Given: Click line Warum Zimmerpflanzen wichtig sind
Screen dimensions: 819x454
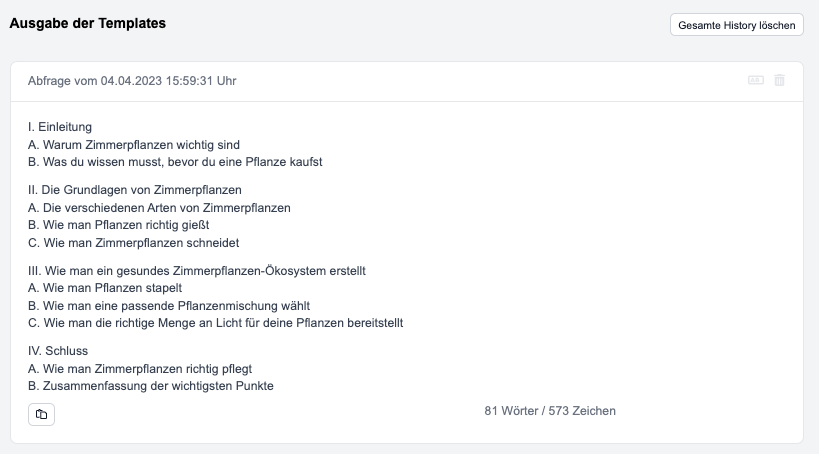Looking at the screenshot, I should click(134, 145).
